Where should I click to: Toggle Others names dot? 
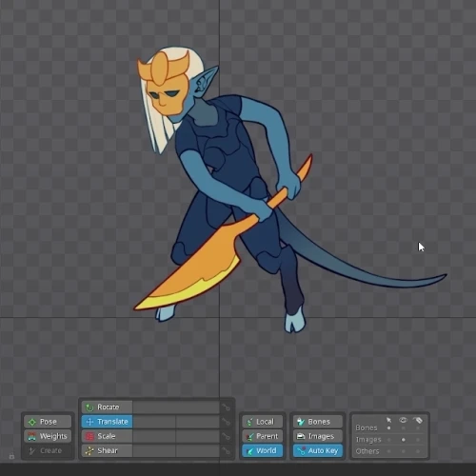pos(418,451)
